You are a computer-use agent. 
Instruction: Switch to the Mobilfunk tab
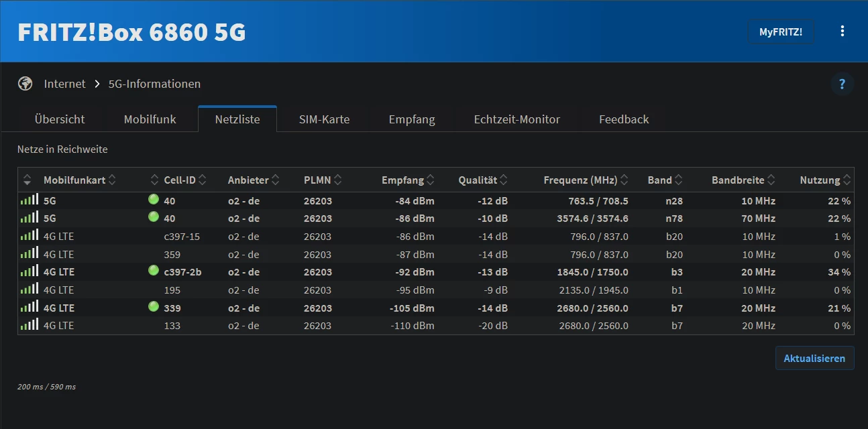[x=150, y=119]
